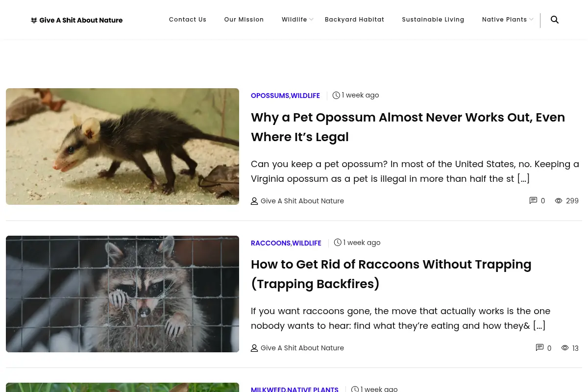
Task: Click the author icon on the raccoon post
Action: [254, 348]
